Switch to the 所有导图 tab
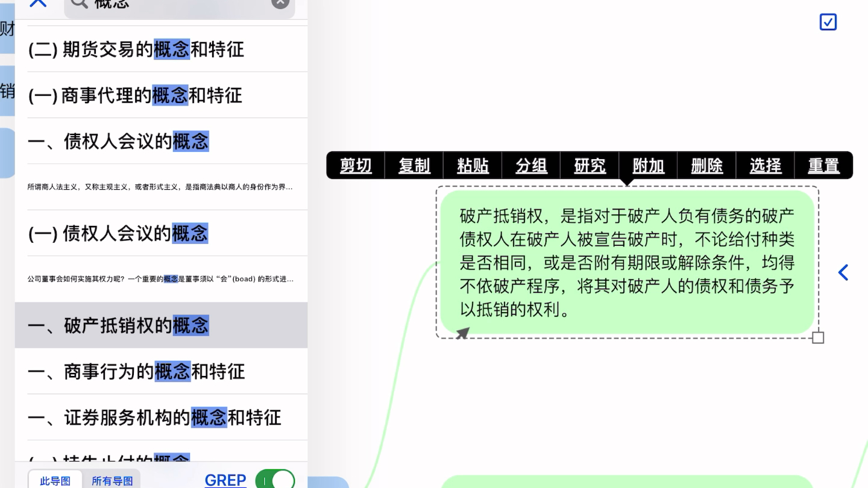The width and height of the screenshot is (868, 488). pos(112,481)
